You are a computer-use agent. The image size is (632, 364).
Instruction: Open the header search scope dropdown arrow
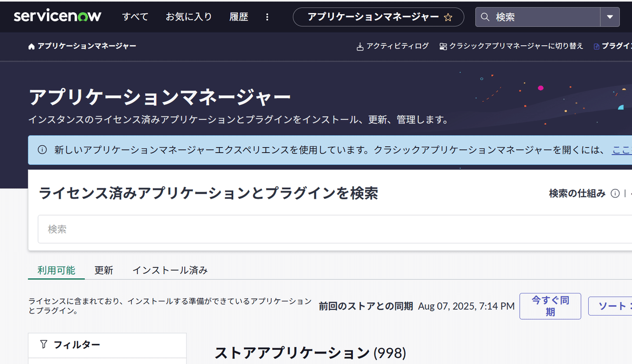[x=610, y=16]
